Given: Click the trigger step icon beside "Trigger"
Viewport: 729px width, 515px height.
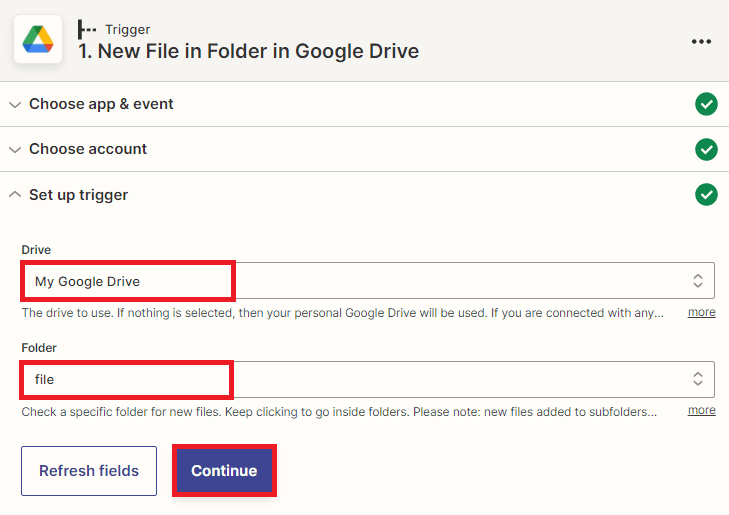Looking at the screenshot, I should (x=87, y=30).
